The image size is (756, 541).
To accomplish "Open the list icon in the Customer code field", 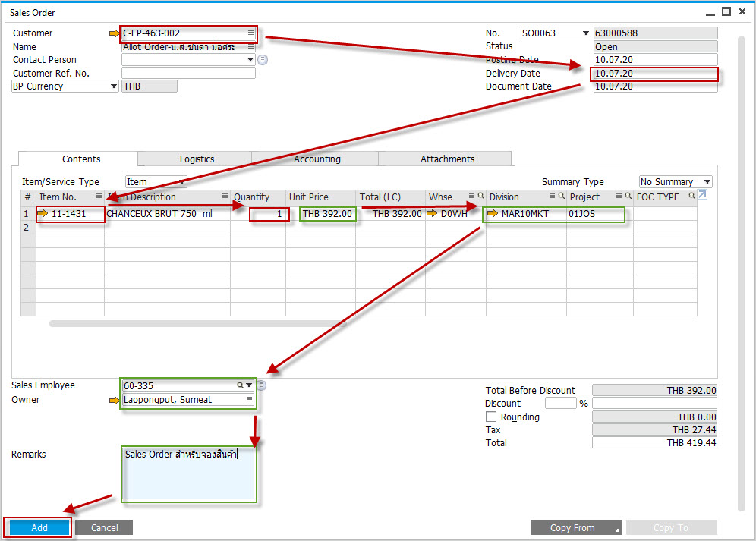I will click(x=250, y=33).
